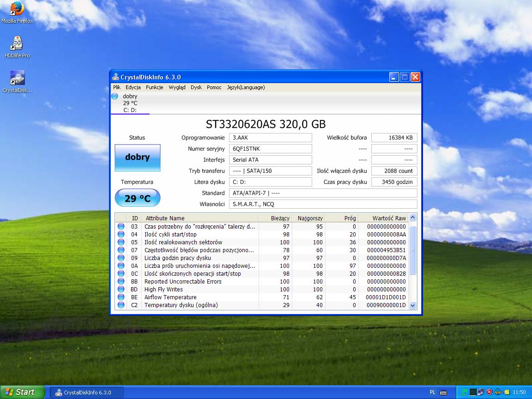Click the transfer mode field 'SATA/150'

271,171
